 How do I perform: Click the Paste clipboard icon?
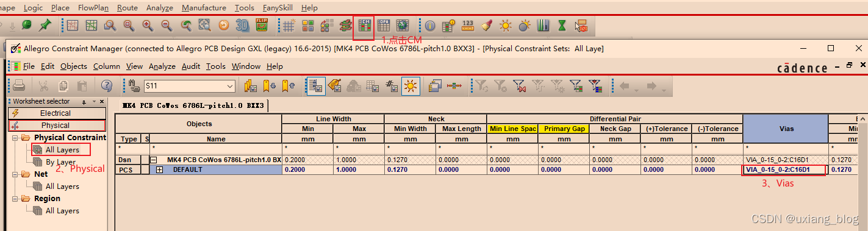[82, 86]
